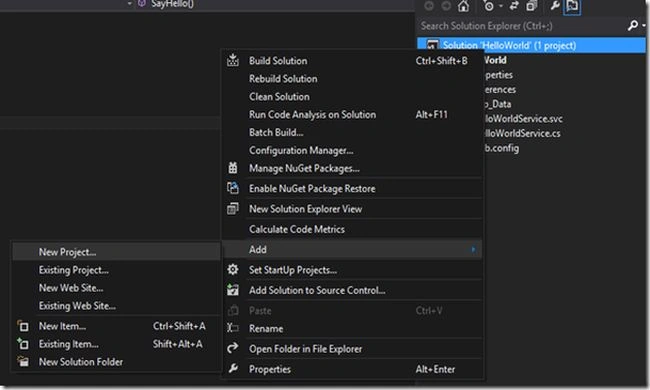
Task: Click the Properties wrench icon in toolbar
Action: coord(555,5)
